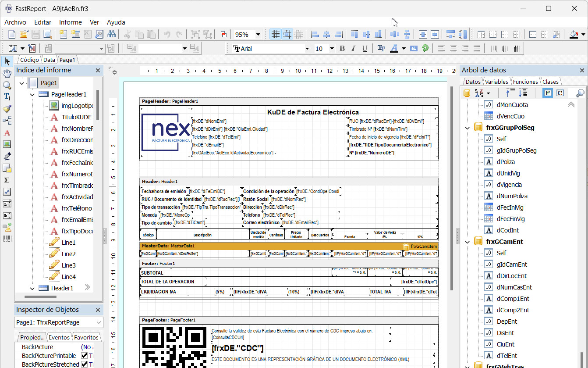Toggle Italic formatting
The image size is (588, 368).
coord(353,49)
